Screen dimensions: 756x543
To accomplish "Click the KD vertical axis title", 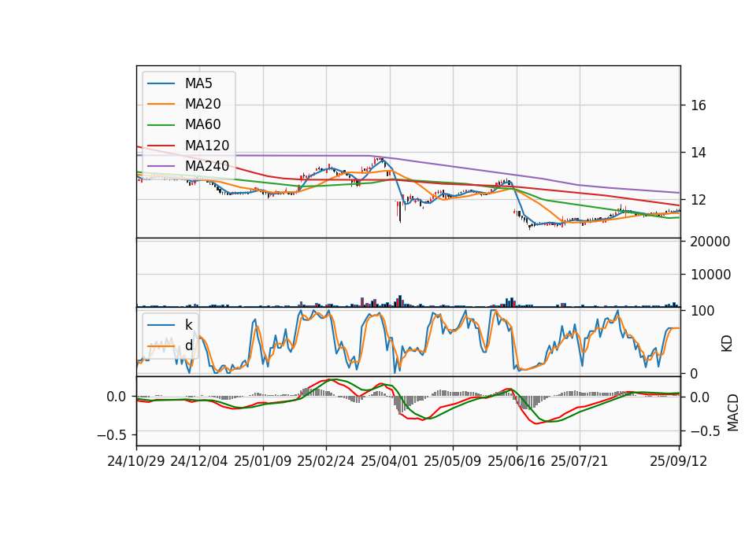I will click(727, 343).
